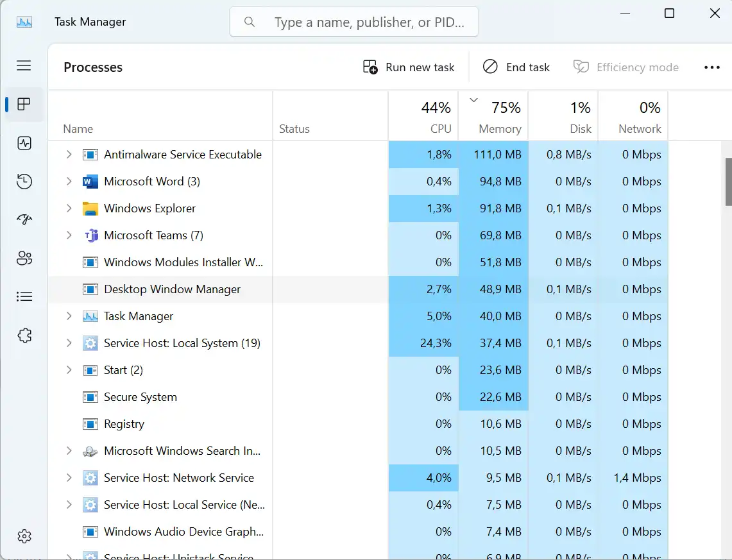Screen dimensions: 732x560
Task: Click the Task Manager title bar app icon
Action: (24, 22)
